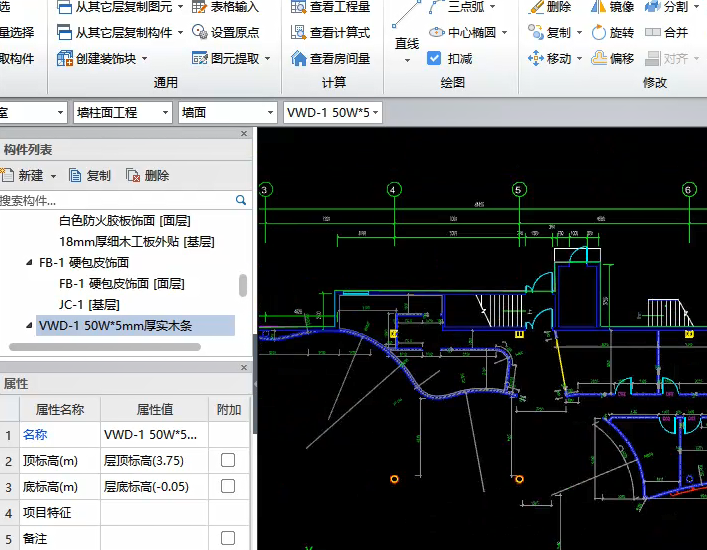Viewport: 707px width, 550px height.
Task: Click 层顶标高(3.75) value cell
Action: click(154, 461)
